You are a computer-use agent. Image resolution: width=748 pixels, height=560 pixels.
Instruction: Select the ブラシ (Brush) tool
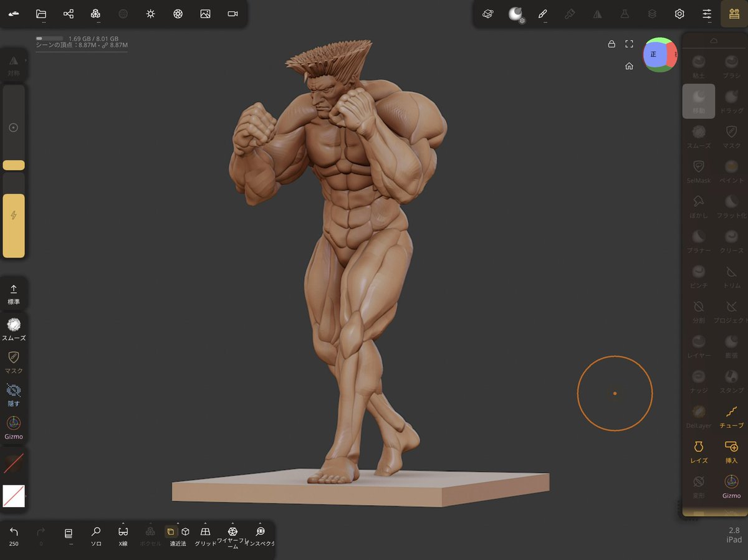(x=731, y=66)
